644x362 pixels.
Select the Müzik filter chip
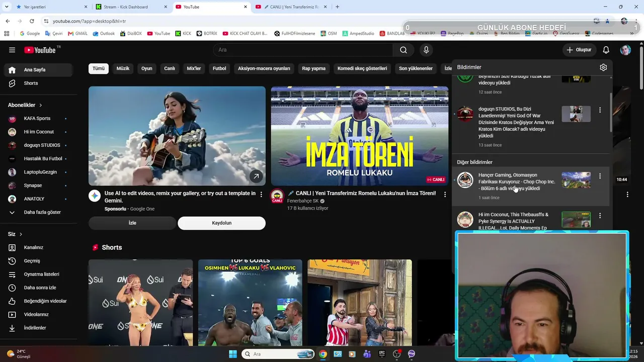(123, 68)
